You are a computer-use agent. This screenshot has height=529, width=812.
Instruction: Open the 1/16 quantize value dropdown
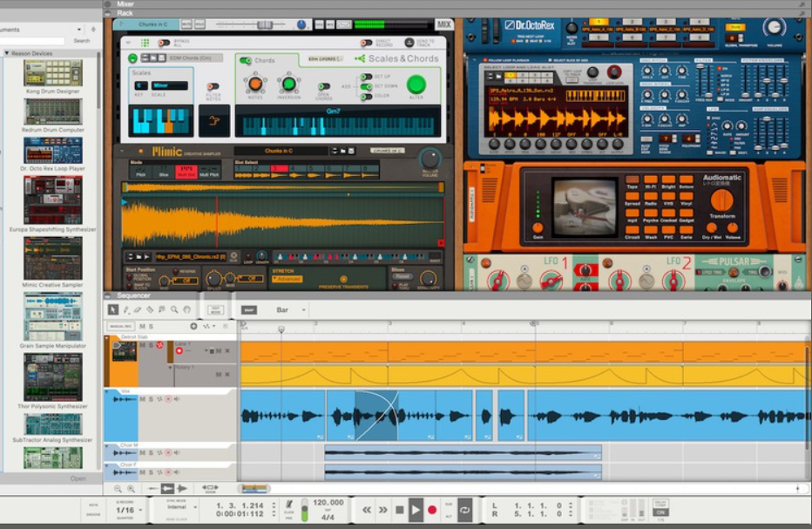tap(125, 511)
